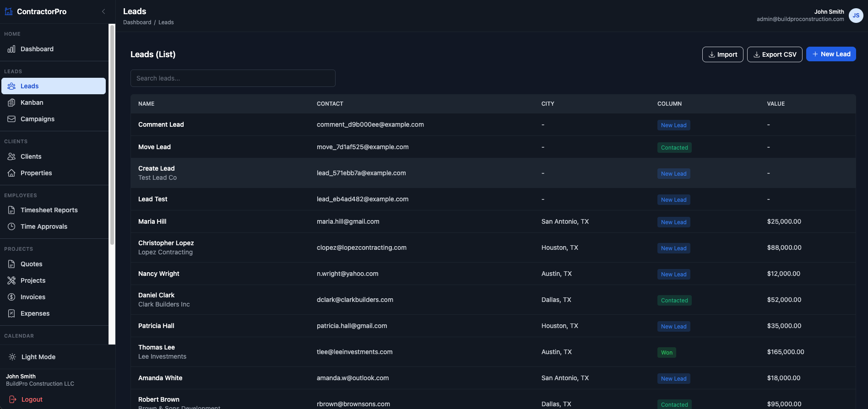This screenshot has width=868, height=409.
Task: Click Amanda White's San Antonio, TX cell
Action: [565, 378]
